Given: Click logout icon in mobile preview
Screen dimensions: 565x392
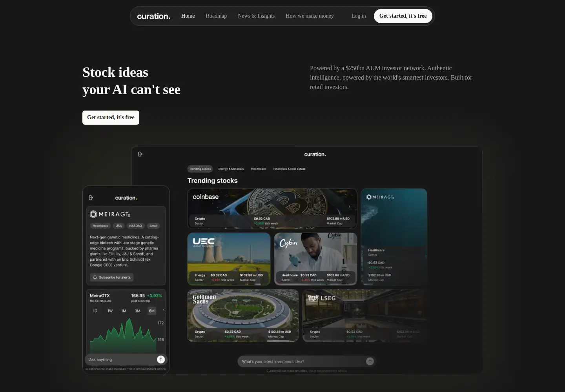Looking at the screenshot, I should point(91,198).
